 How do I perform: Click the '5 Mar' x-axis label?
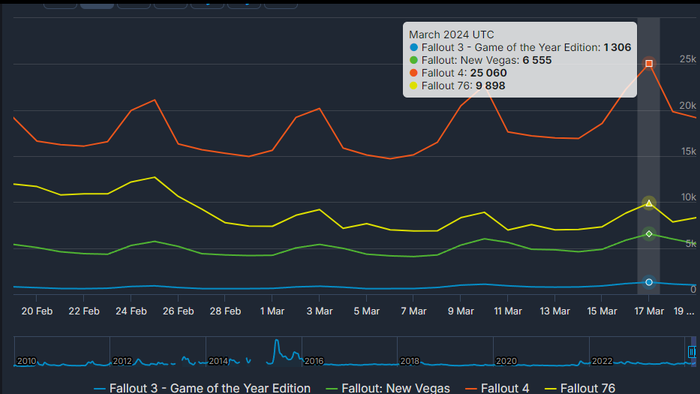[x=367, y=311]
